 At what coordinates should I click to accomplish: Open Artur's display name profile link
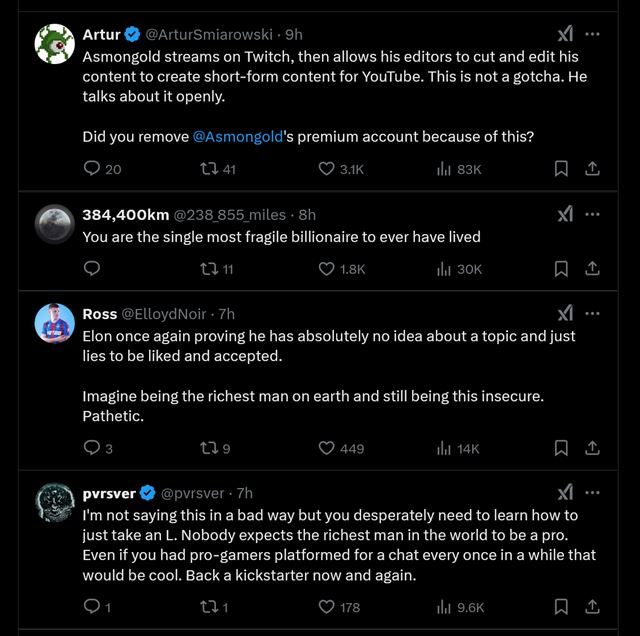101,34
